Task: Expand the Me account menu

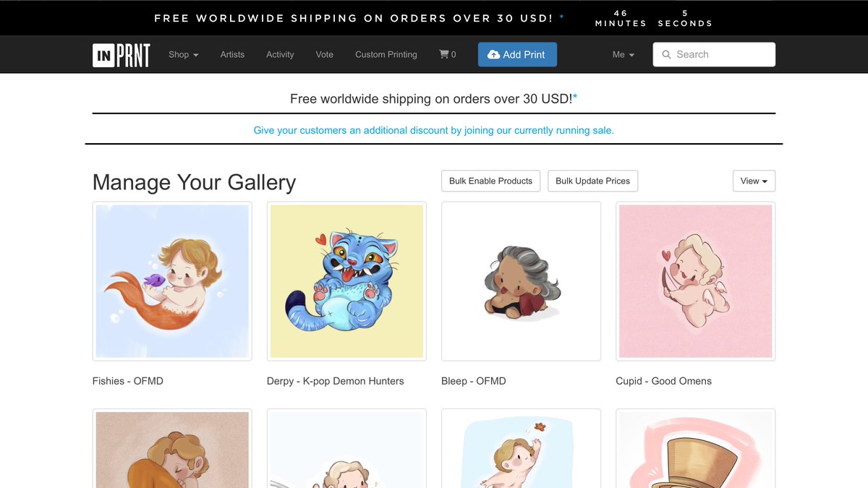Action: tap(624, 54)
